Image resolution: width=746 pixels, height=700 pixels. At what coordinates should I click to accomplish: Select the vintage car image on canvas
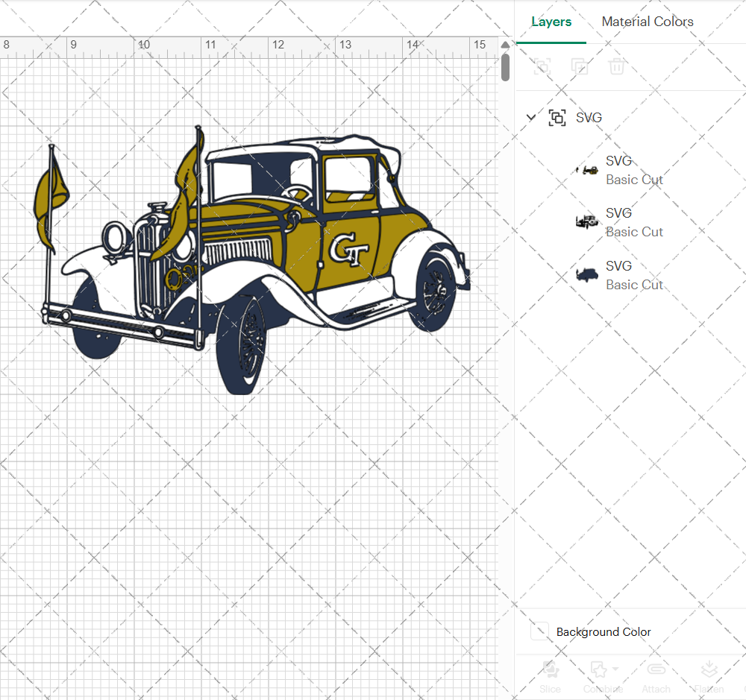click(x=251, y=259)
